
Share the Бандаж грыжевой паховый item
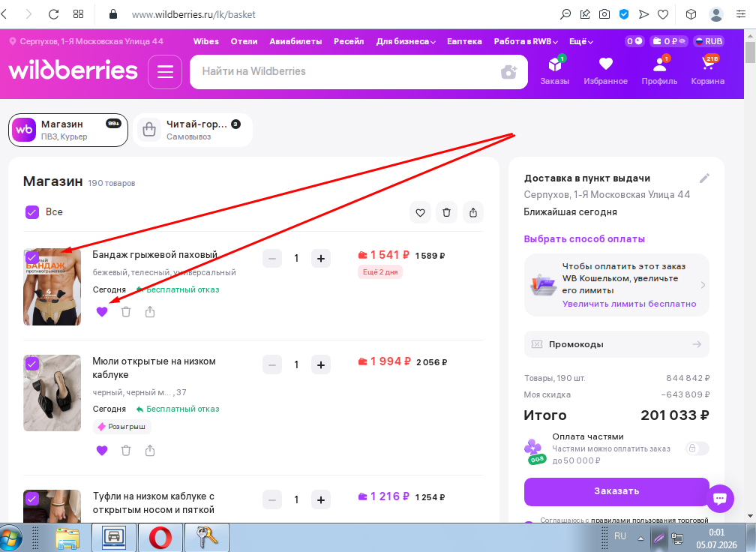(x=150, y=312)
